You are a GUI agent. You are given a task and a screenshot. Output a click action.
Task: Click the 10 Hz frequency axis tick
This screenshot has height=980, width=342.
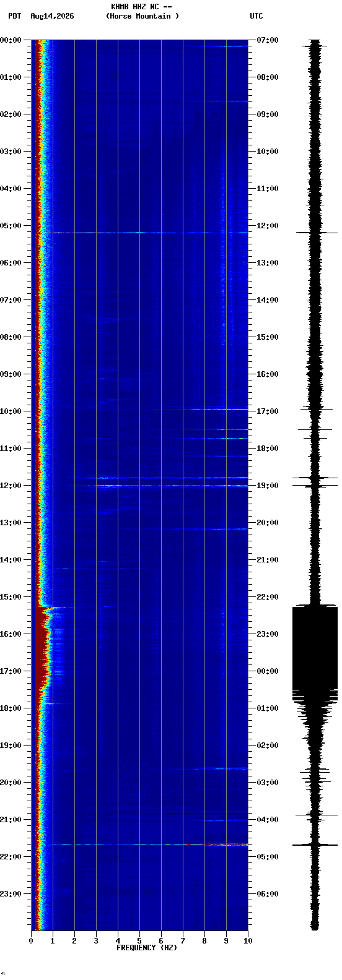tap(248, 941)
